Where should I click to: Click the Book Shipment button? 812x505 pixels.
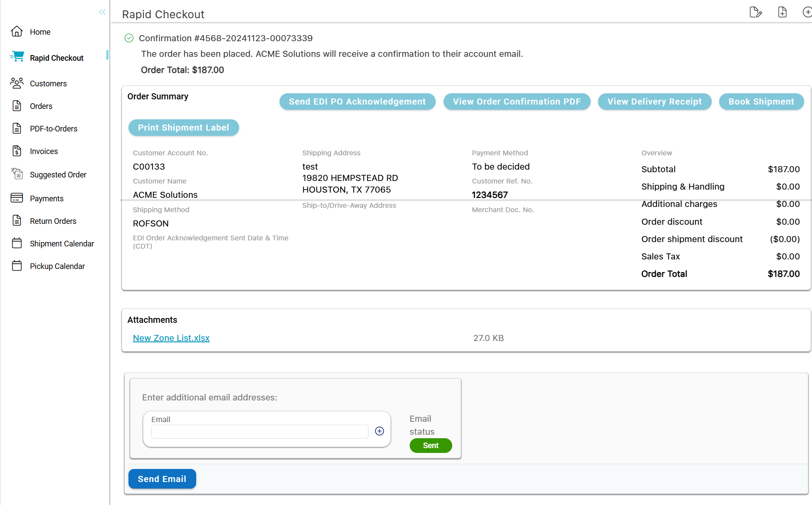(x=761, y=102)
